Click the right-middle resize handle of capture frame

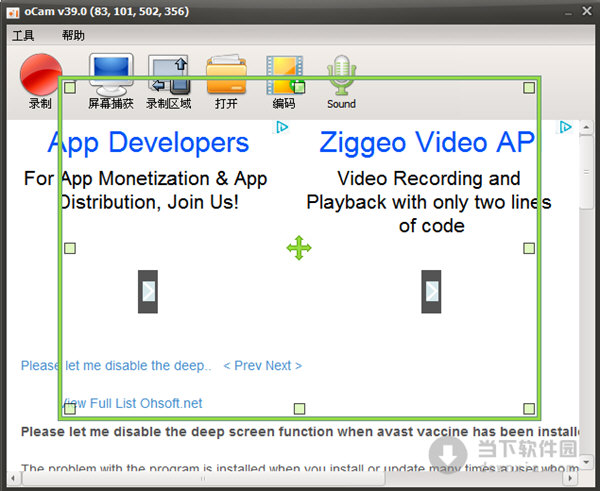529,248
